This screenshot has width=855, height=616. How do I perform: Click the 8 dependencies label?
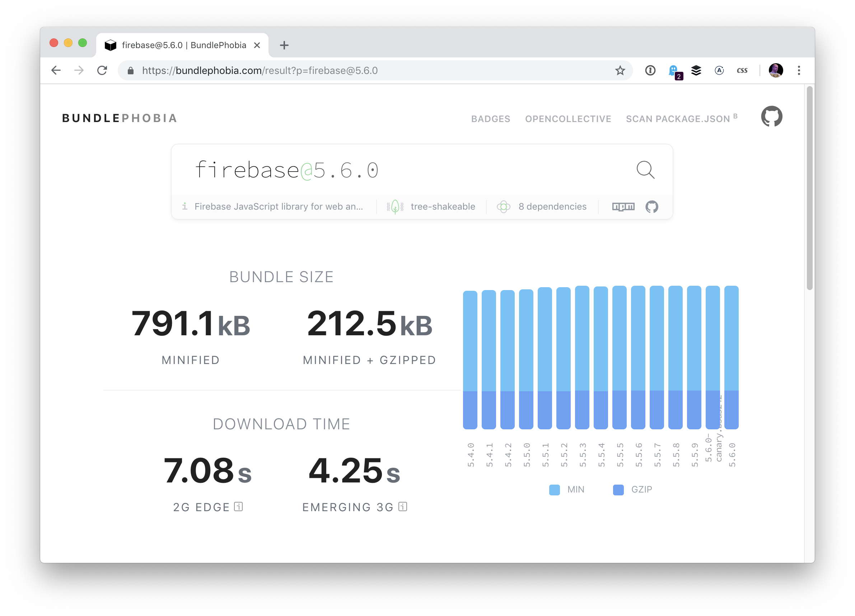pos(552,207)
